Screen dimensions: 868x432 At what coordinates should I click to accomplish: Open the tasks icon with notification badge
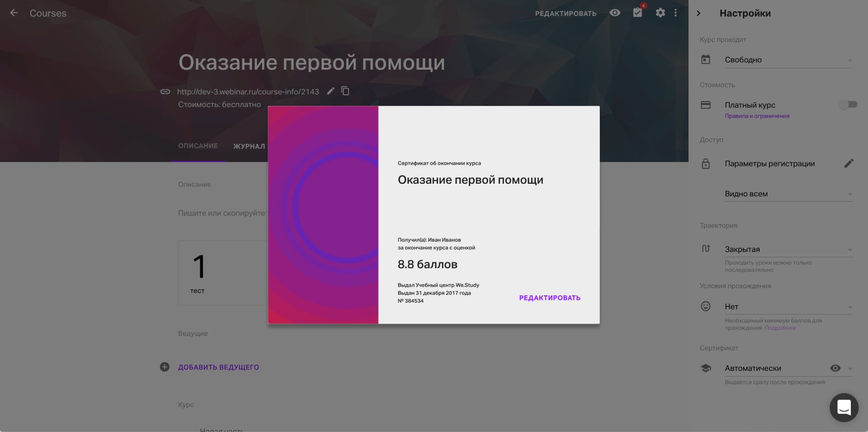pyautogui.click(x=637, y=13)
